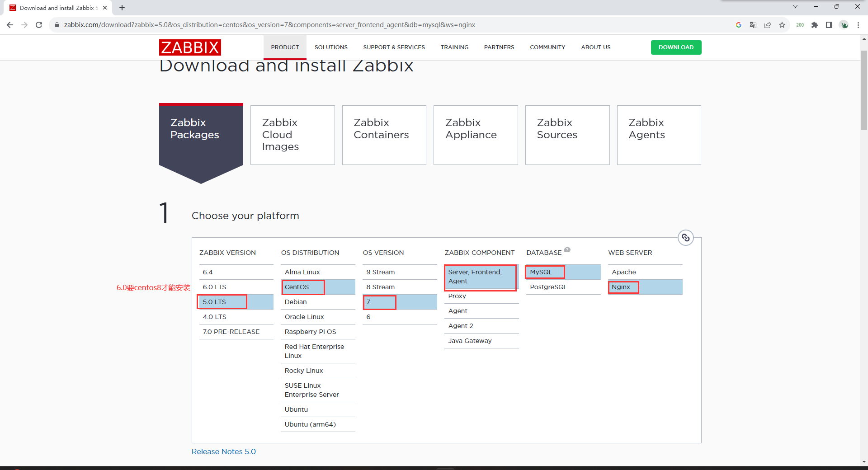Click the address bar URL

click(x=269, y=25)
